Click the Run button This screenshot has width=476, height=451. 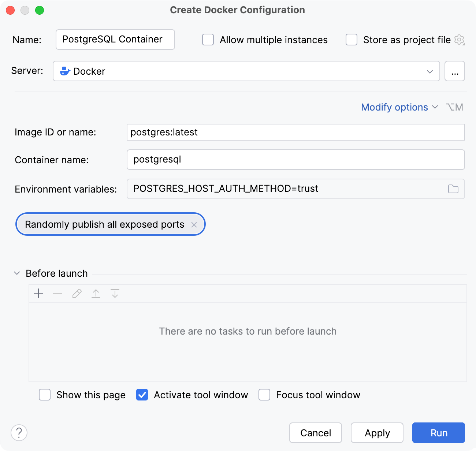click(438, 433)
